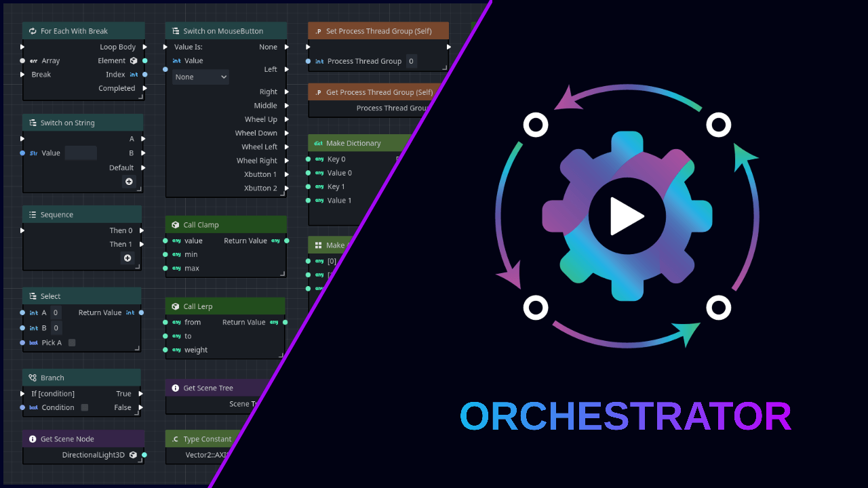Click the Xbutton 1 label
Viewport: 868px width, 488px height.
coord(260,174)
